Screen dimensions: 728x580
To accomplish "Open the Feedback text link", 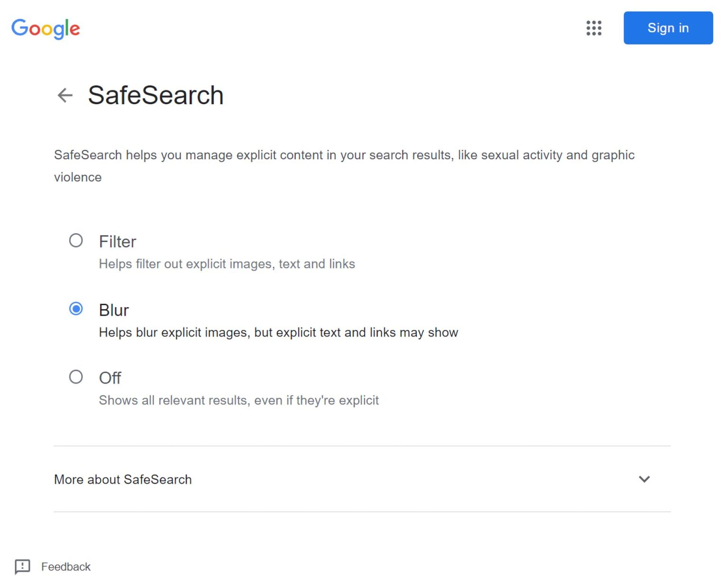I will 66,567.
